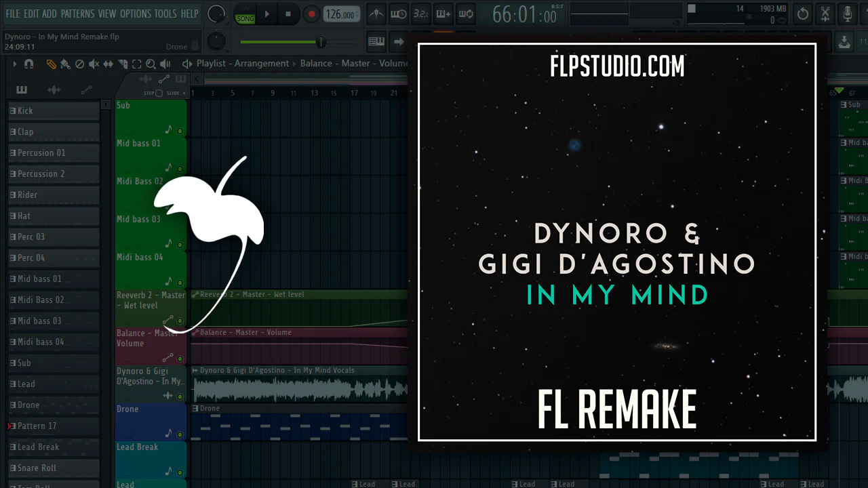The height and width of the screenshot is (488, 868).
Task: Toggle the magnet snap icon
Action: (x=28, y=64)
